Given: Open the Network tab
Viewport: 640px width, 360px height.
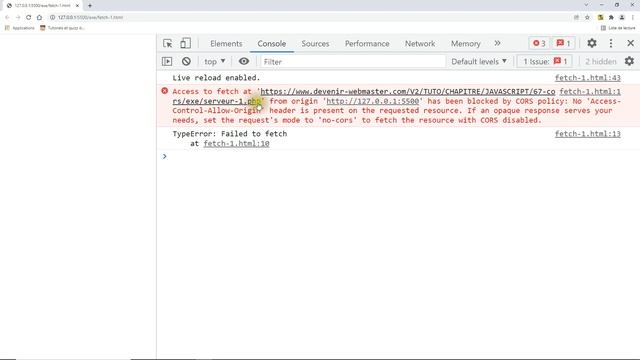Looking at the screenshot, I should pos(420,44).
